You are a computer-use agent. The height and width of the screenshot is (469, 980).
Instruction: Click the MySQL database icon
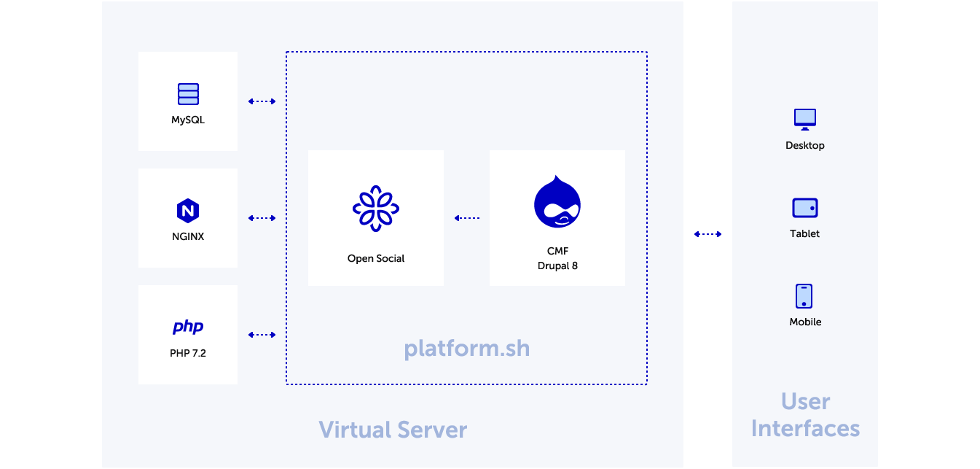(x=188, y=94)
